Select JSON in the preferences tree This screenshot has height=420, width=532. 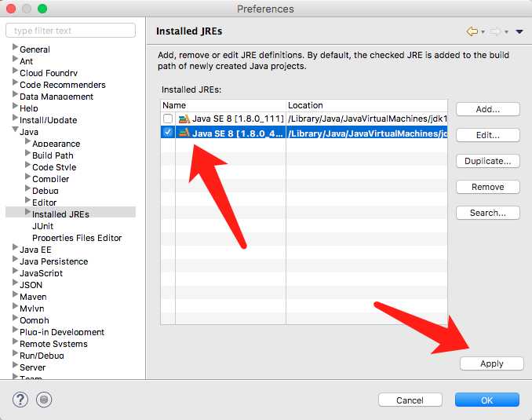click(31, 285)
